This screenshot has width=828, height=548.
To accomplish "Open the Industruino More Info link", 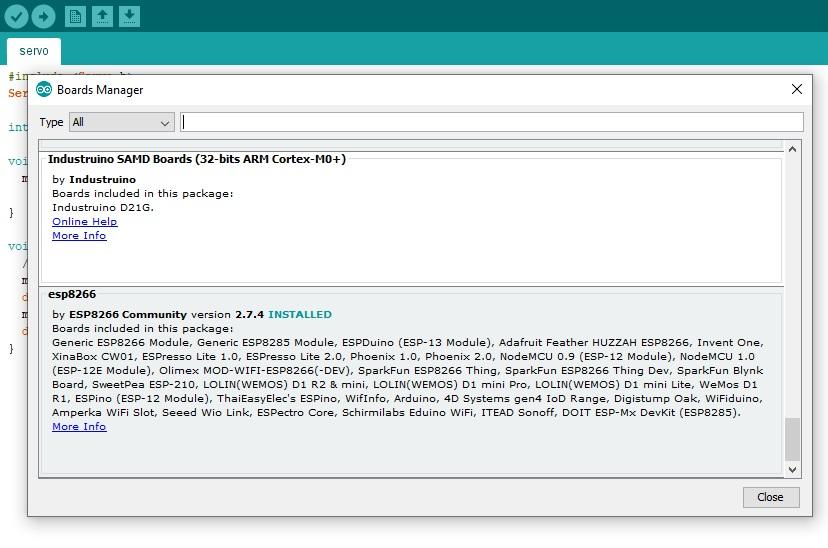I will 79,236.
